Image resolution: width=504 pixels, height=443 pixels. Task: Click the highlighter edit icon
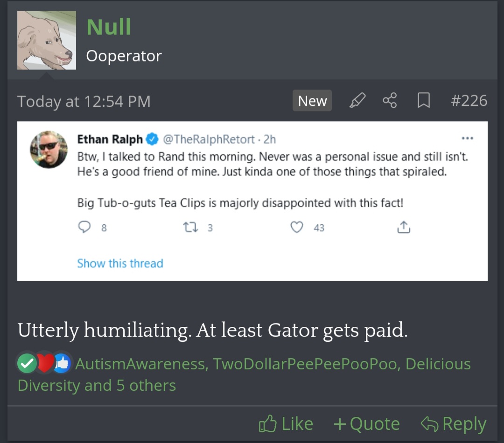pos(357,100)
